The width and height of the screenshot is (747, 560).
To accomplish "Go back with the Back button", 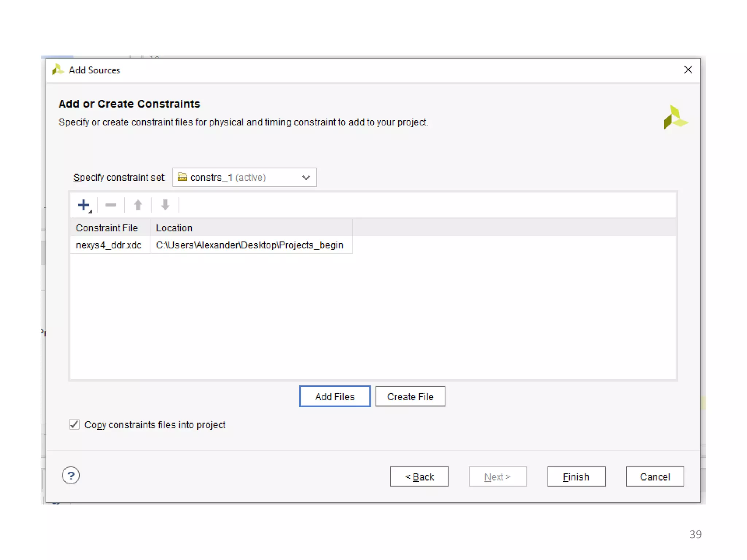I will click(x=419, y=477).
